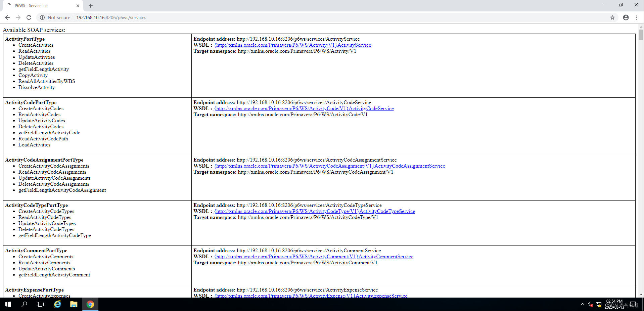
Task: Click the back navigation arrow
Action: 7,17
